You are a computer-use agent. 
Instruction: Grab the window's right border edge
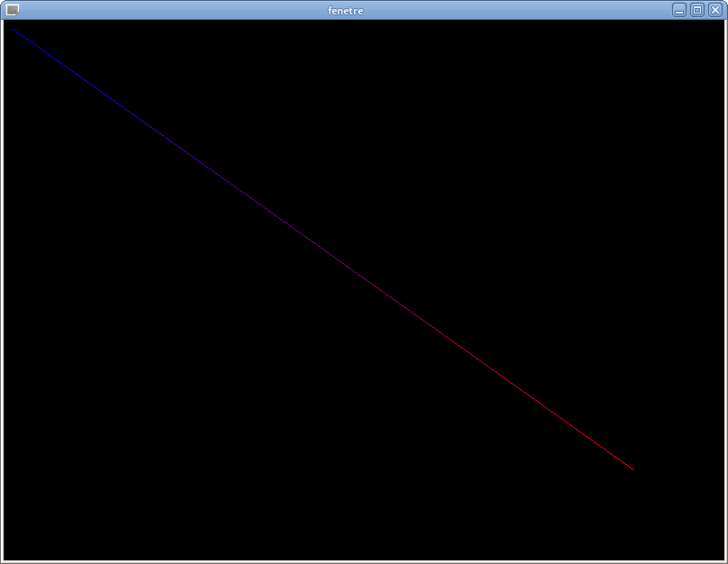pyautogui.click(x=725, y=288)
